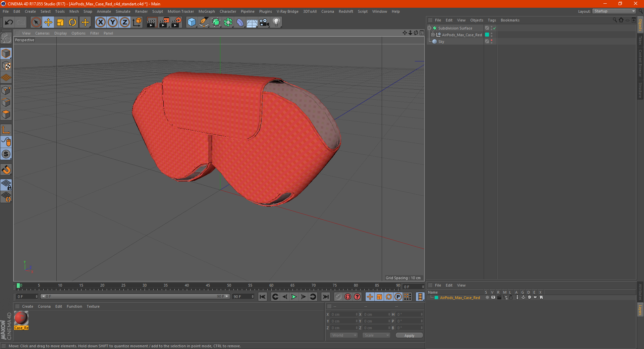Open viewport Display menu
This screenshot has width=644, height=349.
tap(60, 33)
